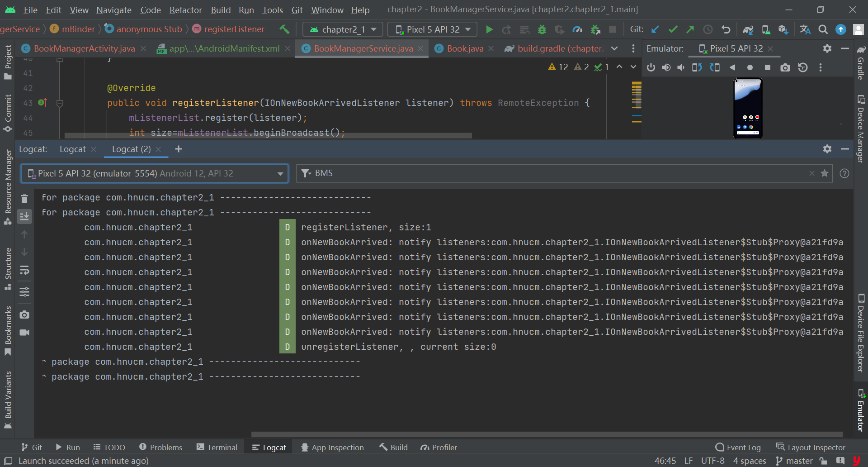The image size is (868, 467).
Task: Toggle the Bookmarks tool window
Action: tap(8, 330)
